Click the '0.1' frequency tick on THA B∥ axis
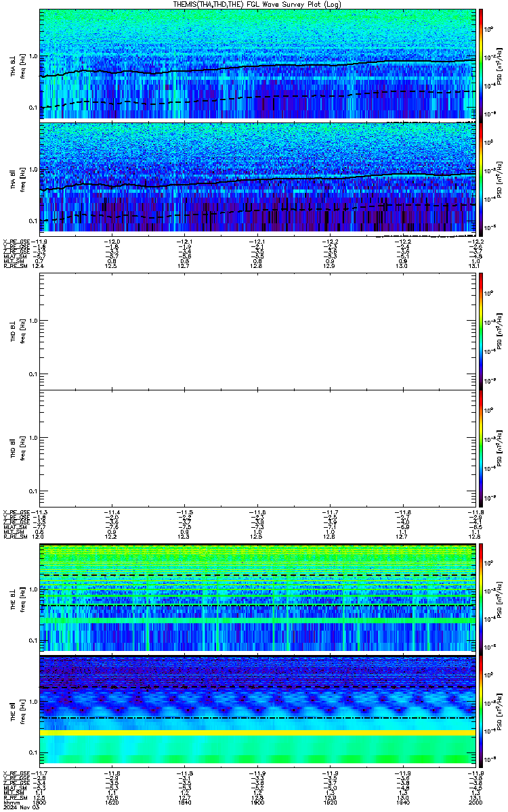Screen dimensions: 508x812 [x=33, y=221]
